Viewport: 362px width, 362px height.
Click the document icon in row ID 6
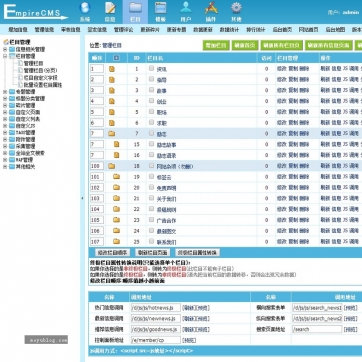[x=112, y=123]
